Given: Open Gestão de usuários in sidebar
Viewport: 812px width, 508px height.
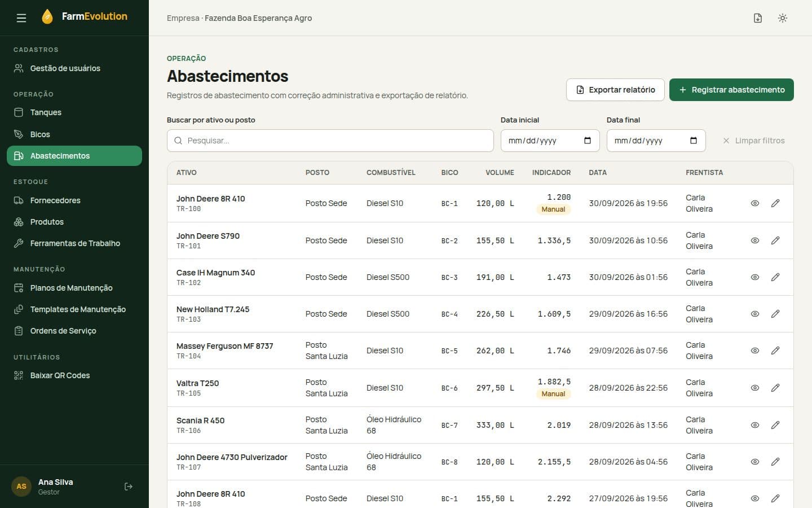Looking at the screenshot, I should (74, 68).
